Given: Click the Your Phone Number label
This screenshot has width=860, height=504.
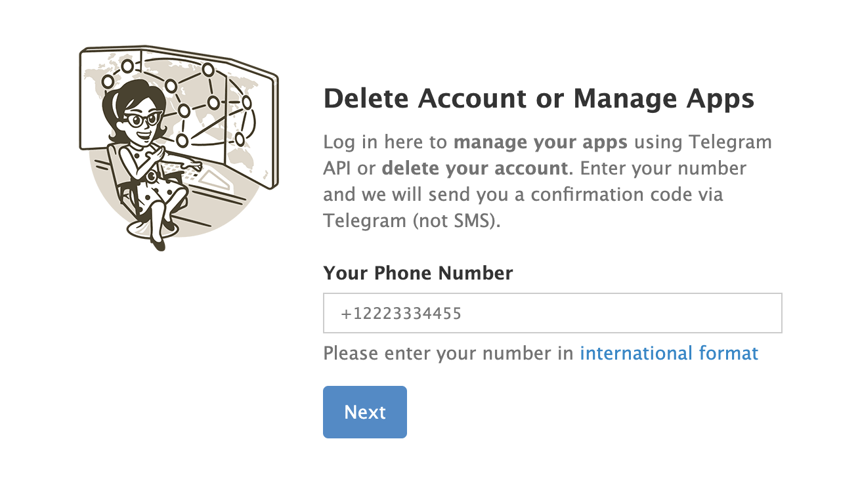Looking at the screenshot, I should pyautogui.click(x=418, y=273).
